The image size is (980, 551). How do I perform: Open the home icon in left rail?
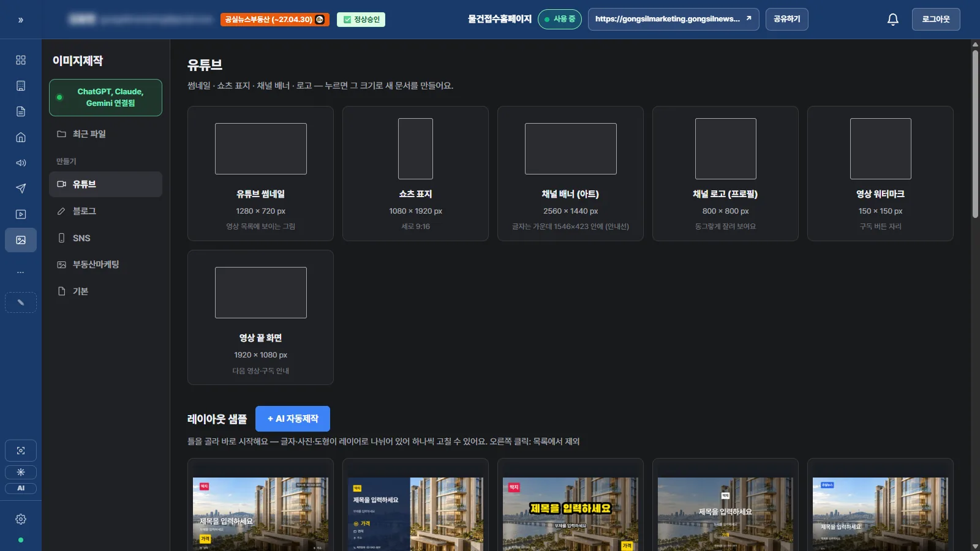(x=21, y=137)
